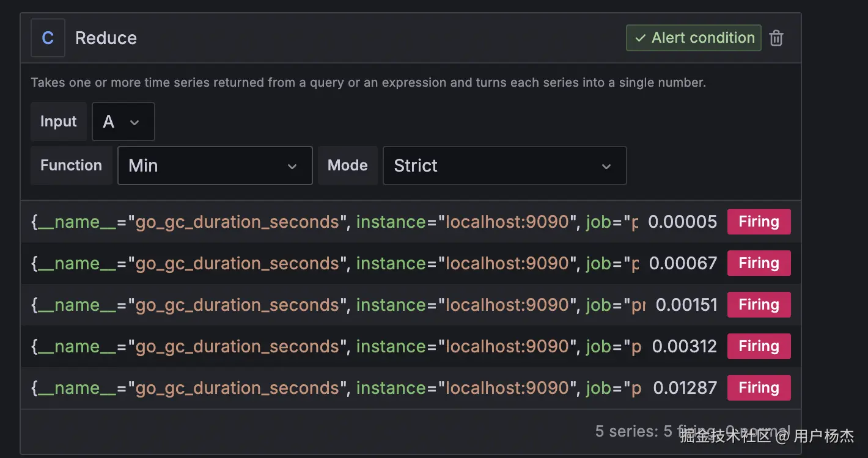Click the reduced value 0.01287

pyautogui.click(x=685, y=388)
